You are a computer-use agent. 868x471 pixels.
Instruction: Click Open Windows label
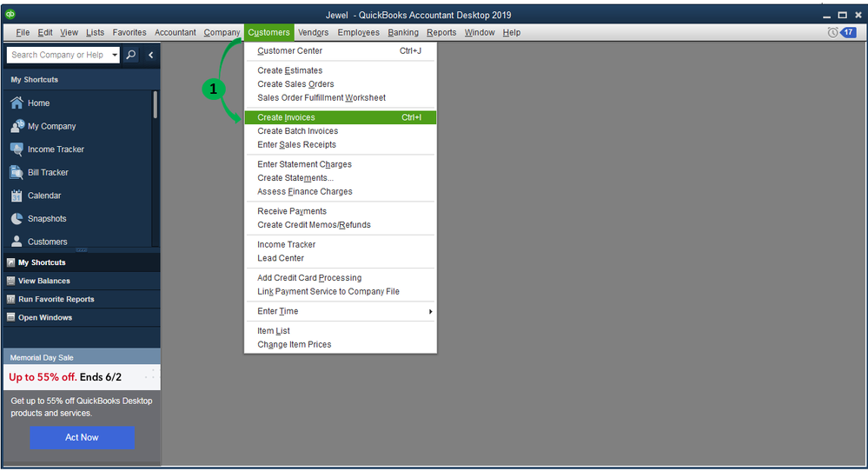pyautogui.click(x=45, y=317)
